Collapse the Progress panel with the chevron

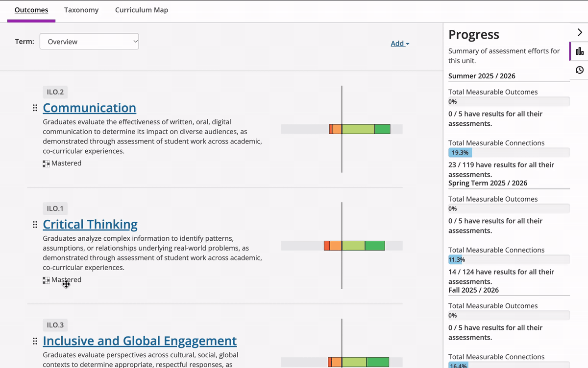580,32
